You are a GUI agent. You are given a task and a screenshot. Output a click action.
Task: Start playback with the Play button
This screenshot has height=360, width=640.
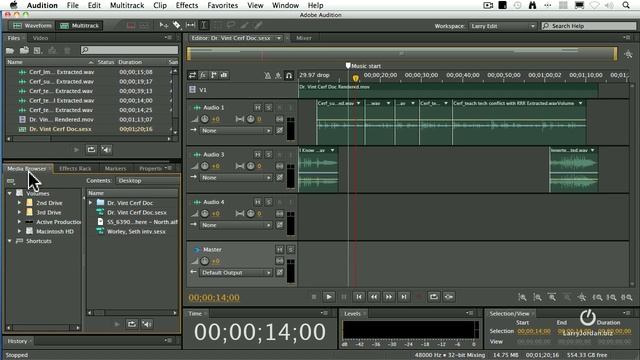click(x=329, y=297)
